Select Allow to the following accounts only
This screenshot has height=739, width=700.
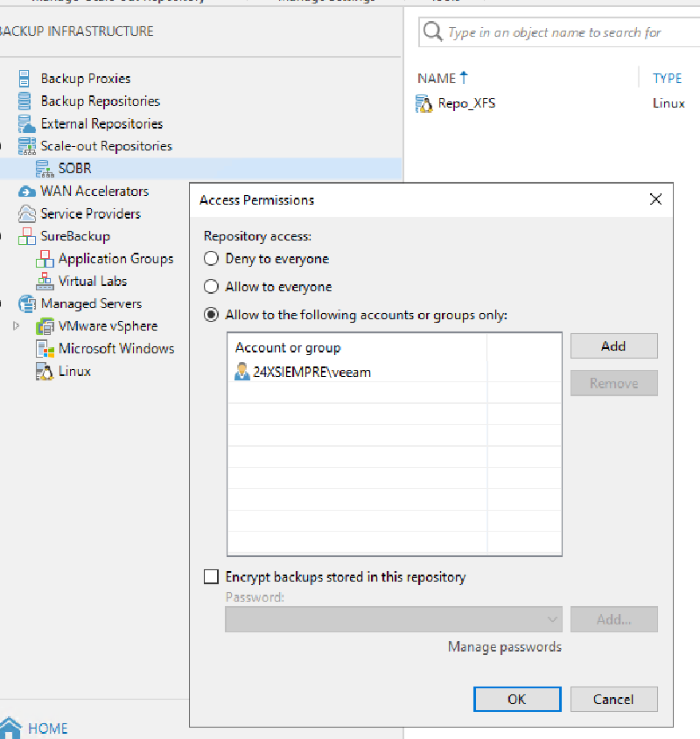(x=211, y=314)
